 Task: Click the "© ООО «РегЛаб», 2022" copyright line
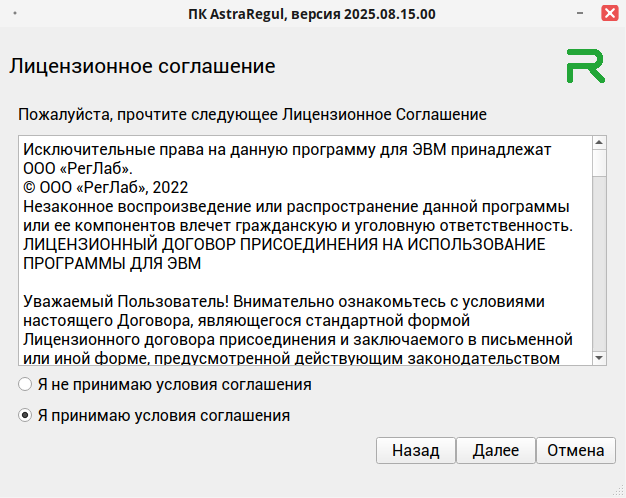[x=104, y=187]
